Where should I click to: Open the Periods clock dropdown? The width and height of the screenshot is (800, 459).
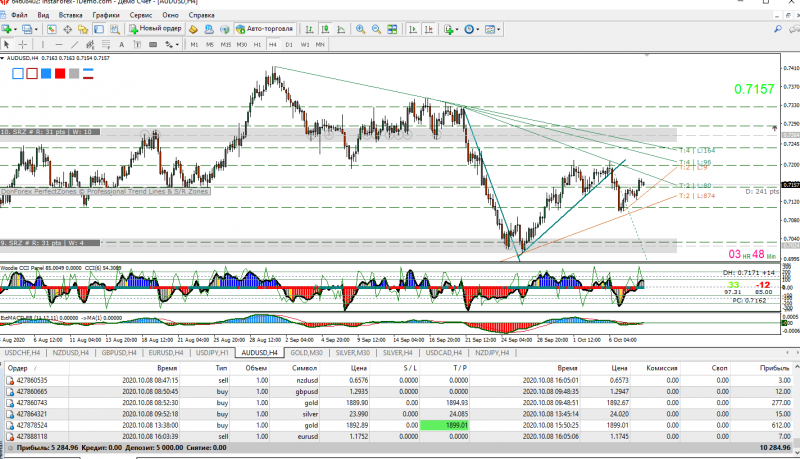pos(471,30)
